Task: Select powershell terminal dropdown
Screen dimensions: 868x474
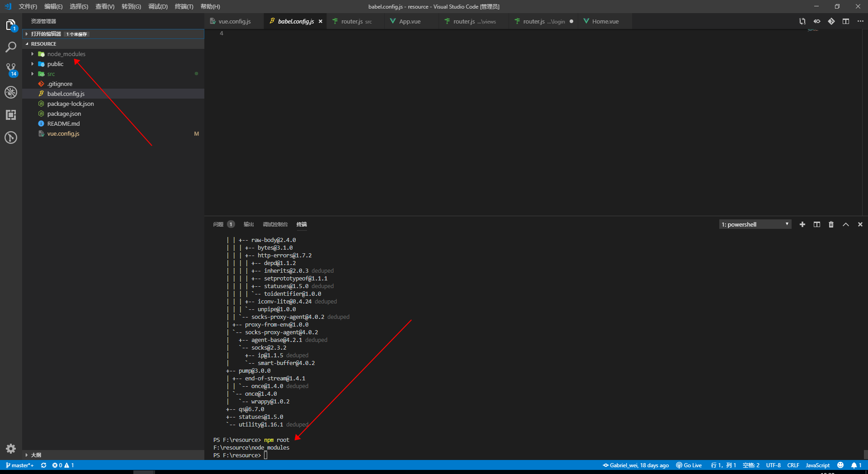Action: pyautogui.click(x=755, y=224)
